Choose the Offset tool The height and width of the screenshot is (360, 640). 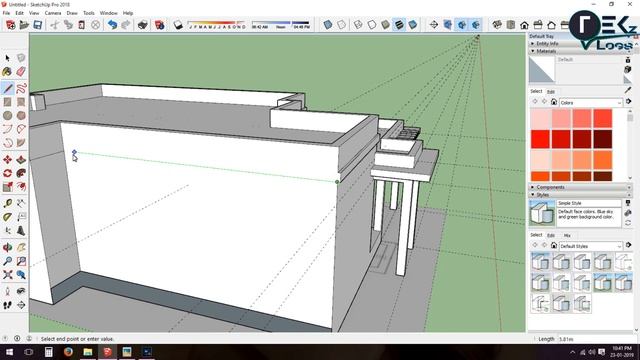point(21,187)
